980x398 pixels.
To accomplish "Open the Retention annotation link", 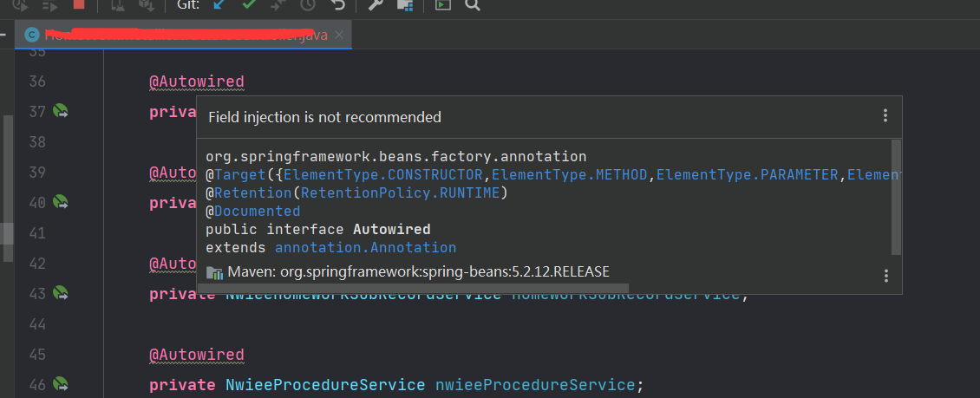I will 253,193.
